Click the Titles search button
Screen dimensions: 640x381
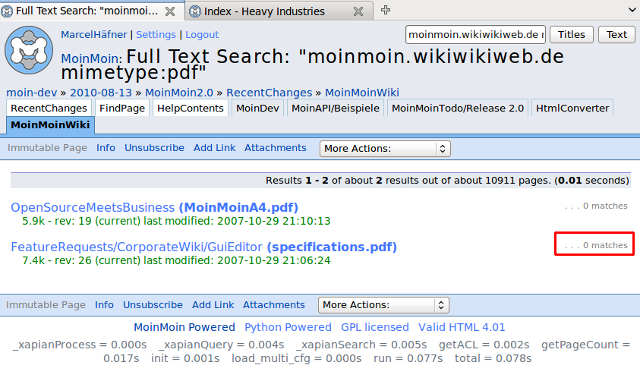pyautogui.click(x=571, y=35)
